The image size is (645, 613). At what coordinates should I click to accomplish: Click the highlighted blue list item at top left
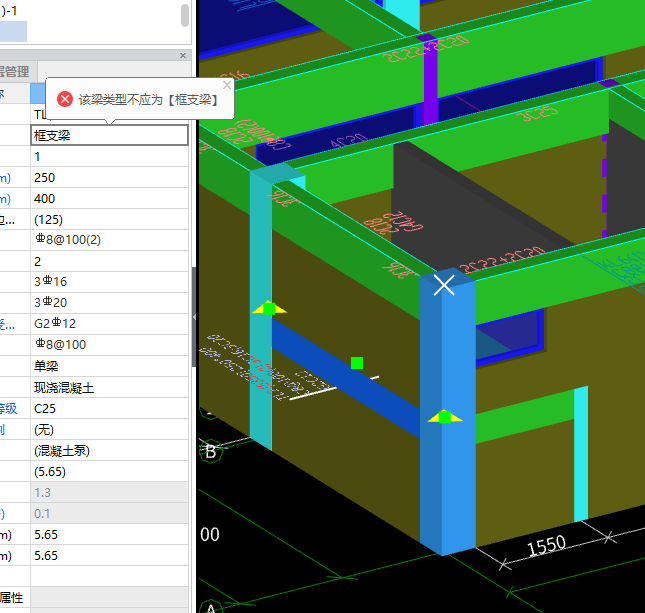point(13,31)
